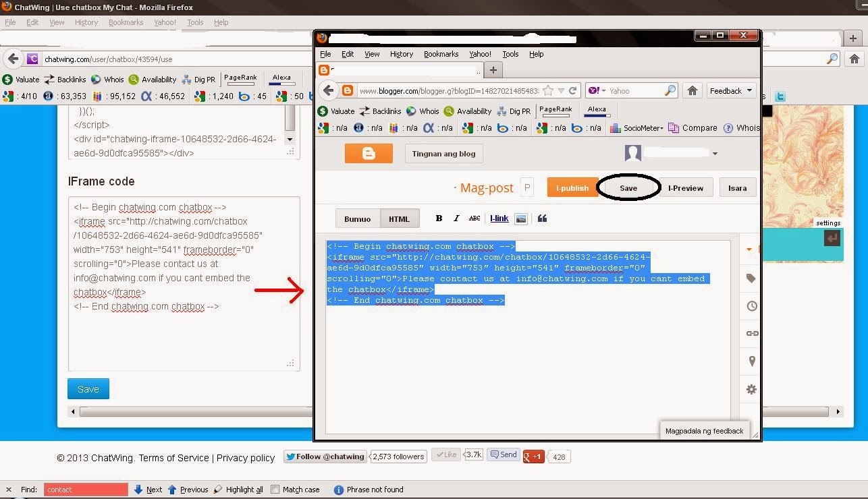
Task: Click the Twitter icon in background toolbar
Action: (x=780, y=96)
